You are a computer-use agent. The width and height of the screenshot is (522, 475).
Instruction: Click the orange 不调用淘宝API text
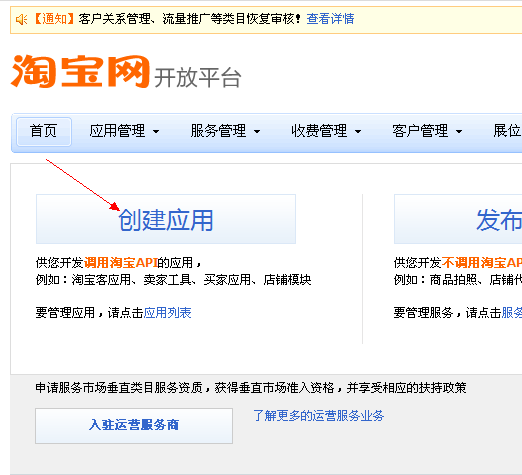click(482, 263)
